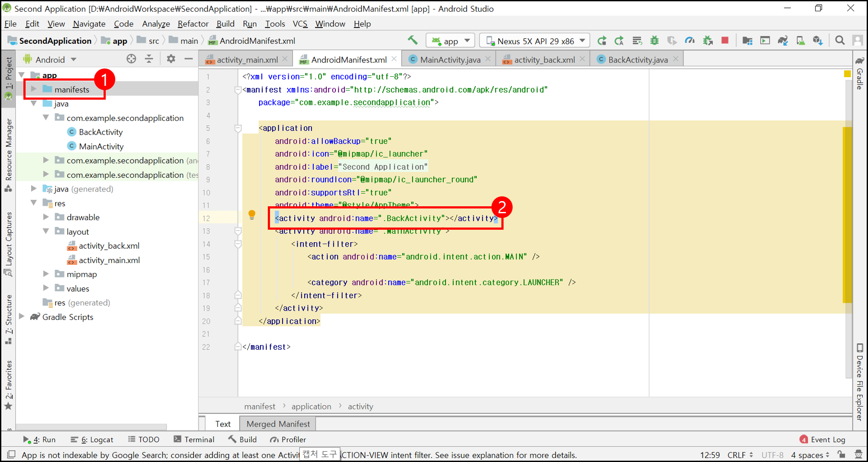Open the Terminal tool window

click(194, 439)
